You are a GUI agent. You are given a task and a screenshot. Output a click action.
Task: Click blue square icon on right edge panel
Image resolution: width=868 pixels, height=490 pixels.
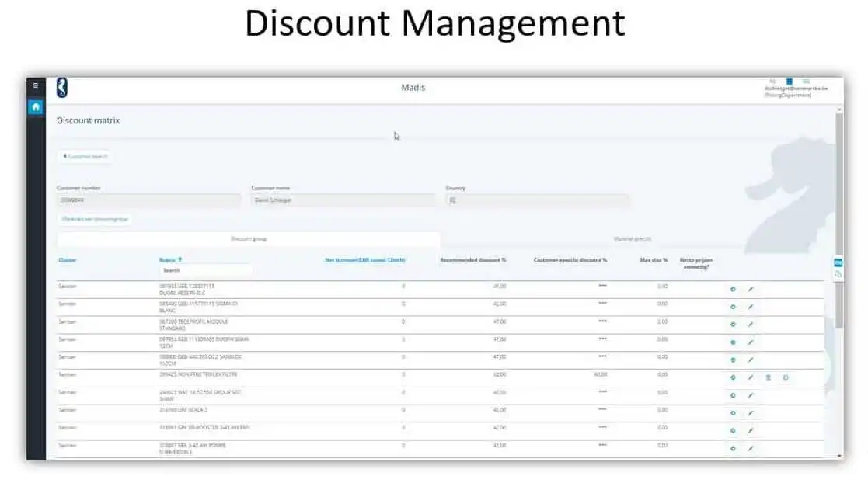point(838,262)
